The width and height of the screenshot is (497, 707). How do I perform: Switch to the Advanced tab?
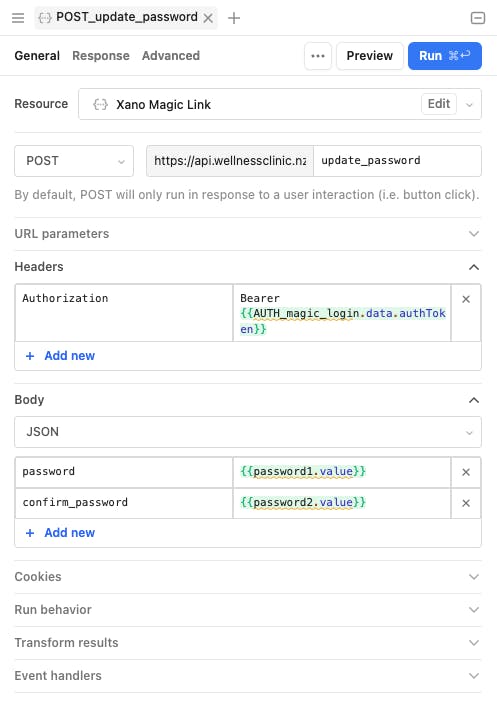pos(170,55)
